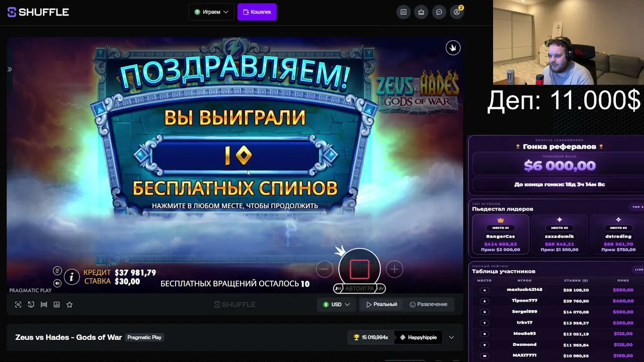Increase the bet with plus button
Viewport: 644px width, 362px height.
(394, 269)
